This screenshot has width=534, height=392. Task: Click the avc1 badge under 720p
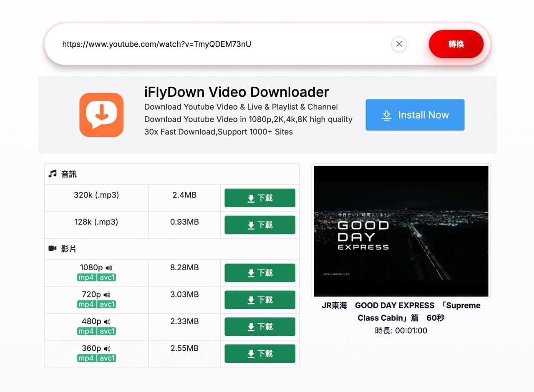coord(107,304)
